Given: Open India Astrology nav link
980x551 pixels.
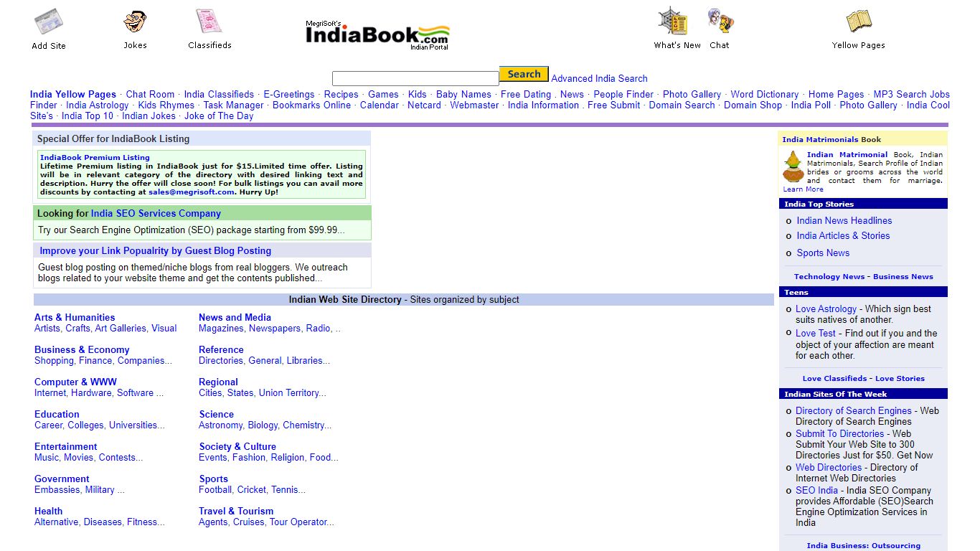Looking at the screenshot, I should 98,105.
